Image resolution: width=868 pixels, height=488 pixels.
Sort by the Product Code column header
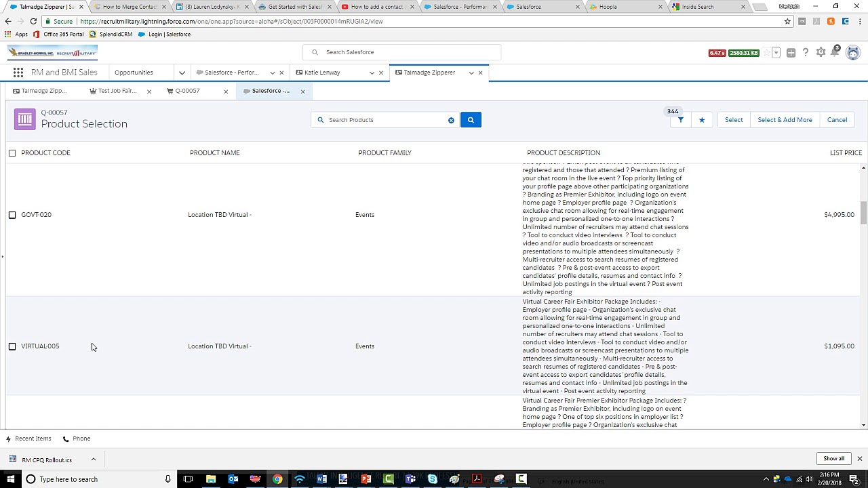(45, 153)
